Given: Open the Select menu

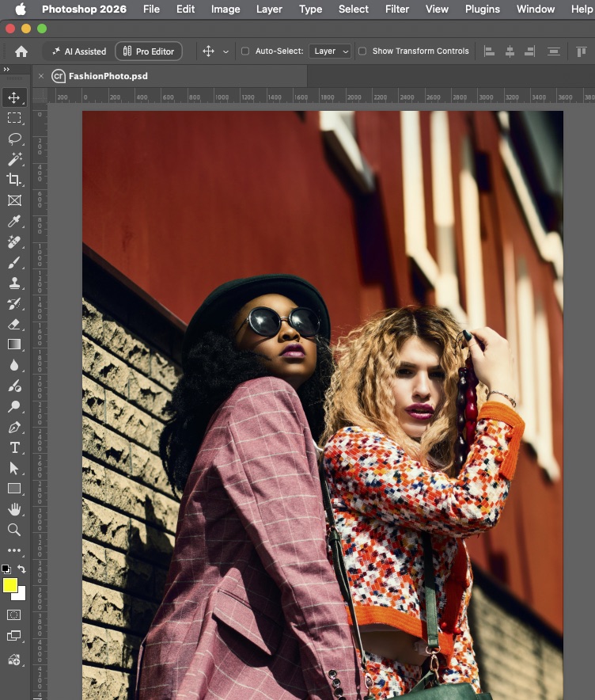Looking at the screenshot, I should tap(353, 9).
